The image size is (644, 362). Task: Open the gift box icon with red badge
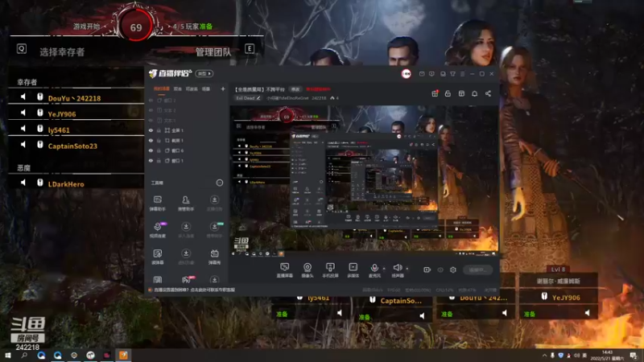pos(435,93)
